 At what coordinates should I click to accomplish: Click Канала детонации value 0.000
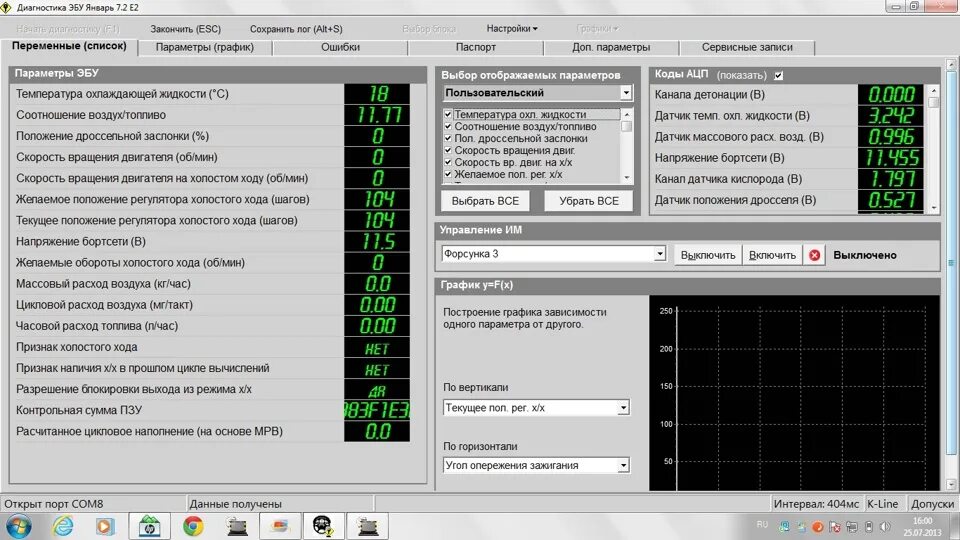coord(891,95)
